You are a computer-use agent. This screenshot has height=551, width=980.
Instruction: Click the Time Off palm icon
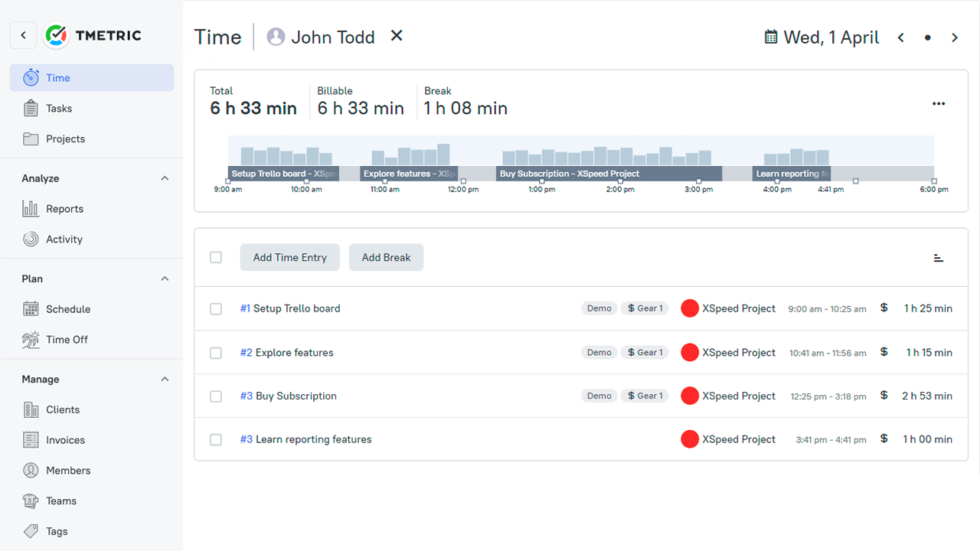click(30, 340)
